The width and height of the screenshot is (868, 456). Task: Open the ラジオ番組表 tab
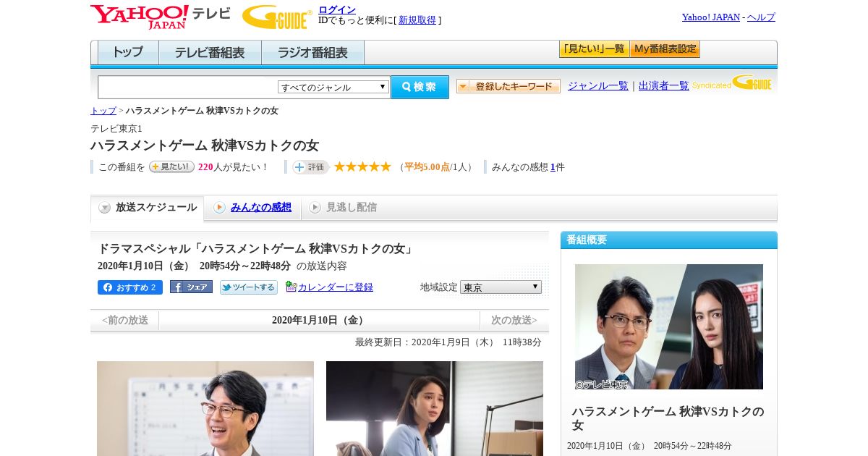[312, 53]
